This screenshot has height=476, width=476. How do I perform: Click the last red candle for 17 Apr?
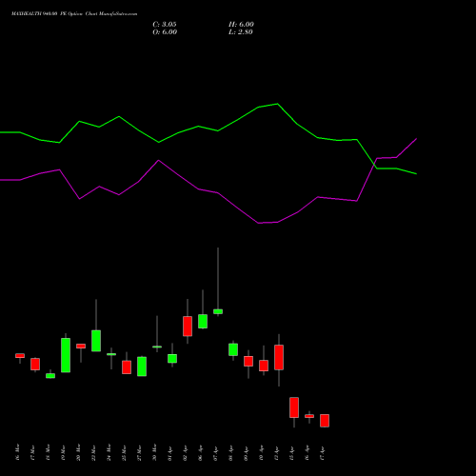[x=325, y=421]
